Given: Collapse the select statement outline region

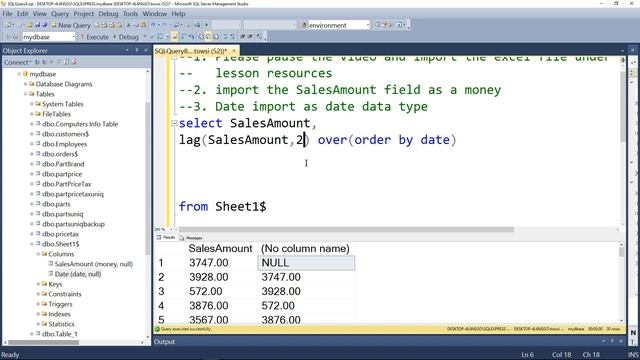Looking at the screenshot, I should (x=174, y=123).
